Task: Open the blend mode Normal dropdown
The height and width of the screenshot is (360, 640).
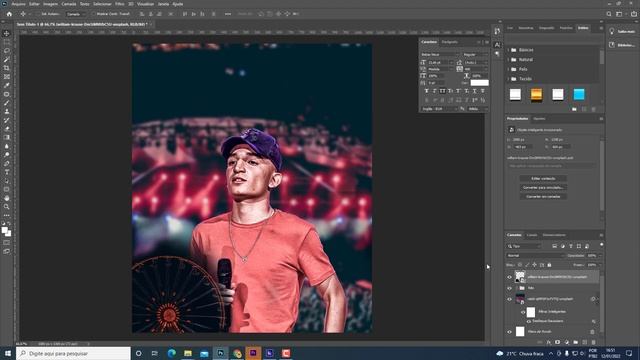Action: coord(535,256)
